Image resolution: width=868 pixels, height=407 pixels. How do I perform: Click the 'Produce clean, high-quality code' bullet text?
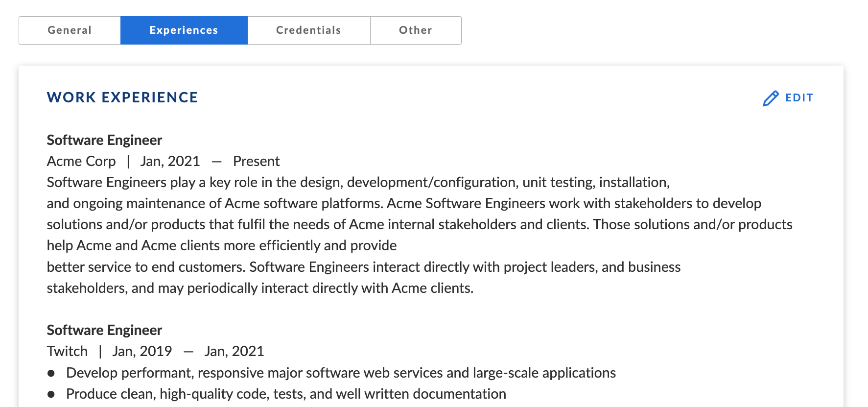coord(286,394)
